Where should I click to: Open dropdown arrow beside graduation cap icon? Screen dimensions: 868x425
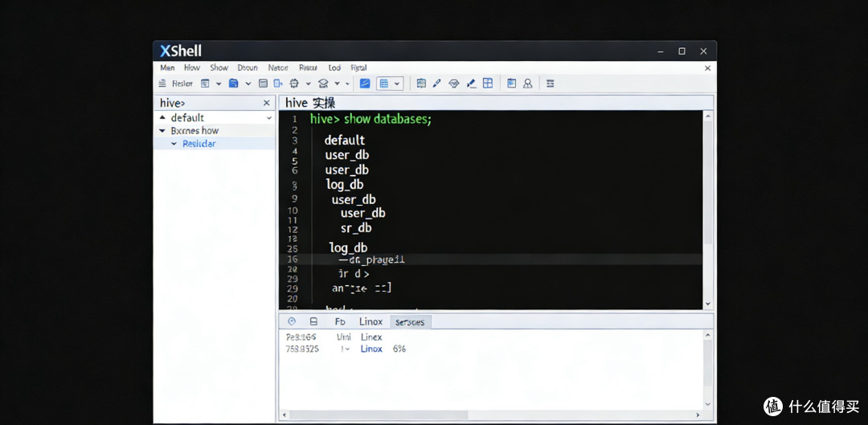(x=337, y=84)
